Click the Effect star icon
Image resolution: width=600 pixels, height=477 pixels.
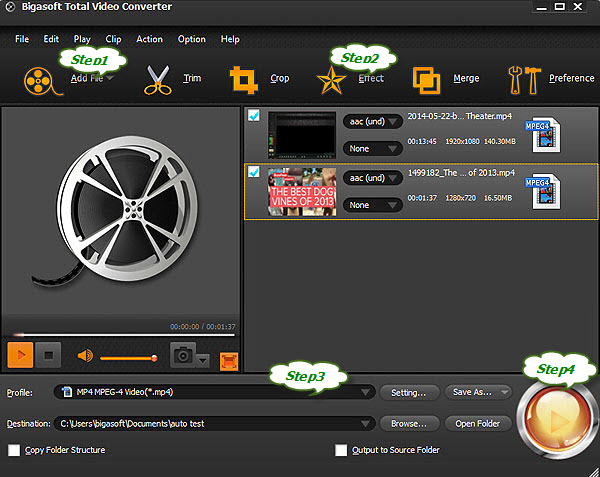(331, 80)
